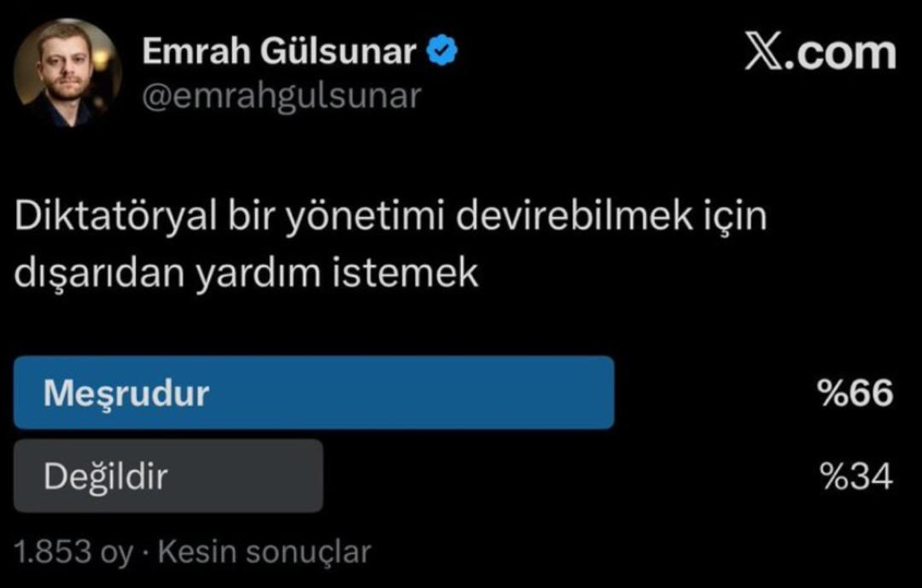View the 1.853 oy vote count
The height and width of the screenshot is (588, 922).
tap(73, 552)
